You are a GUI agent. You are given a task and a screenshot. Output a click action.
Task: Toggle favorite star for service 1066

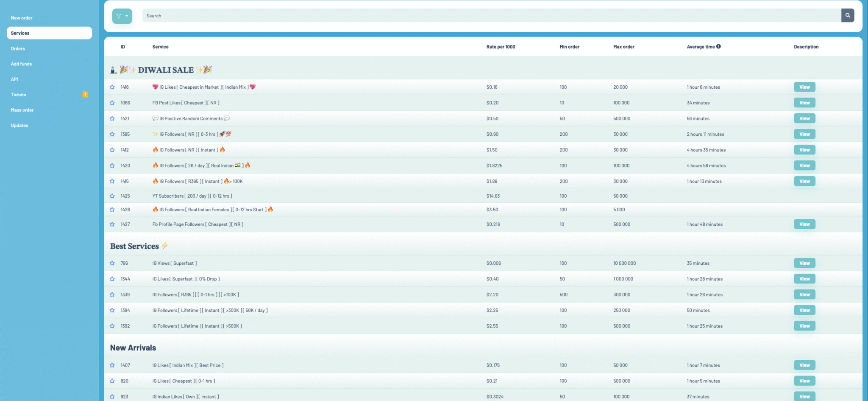click(x=112, y=103)
